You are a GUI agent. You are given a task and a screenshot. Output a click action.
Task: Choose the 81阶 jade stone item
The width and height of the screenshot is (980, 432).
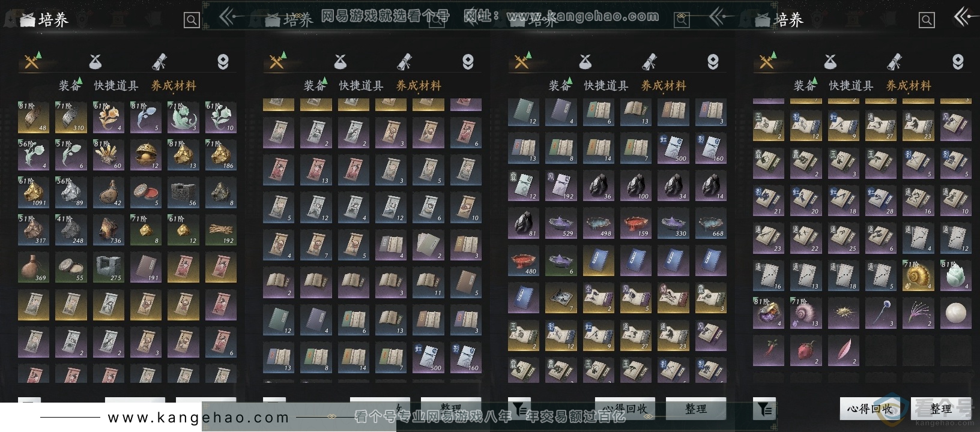[x=955, y=276]
